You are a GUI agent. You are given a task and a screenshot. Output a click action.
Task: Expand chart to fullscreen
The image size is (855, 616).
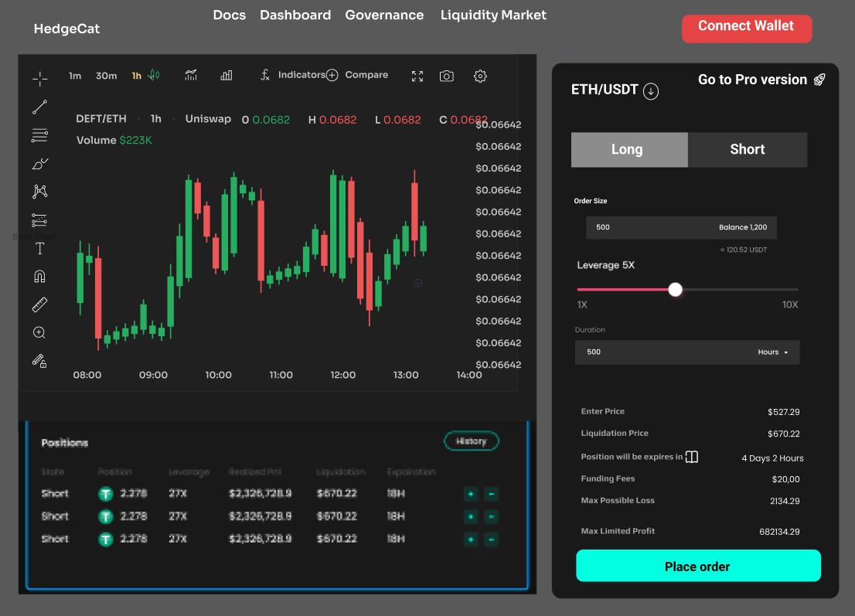pos(417,76)
